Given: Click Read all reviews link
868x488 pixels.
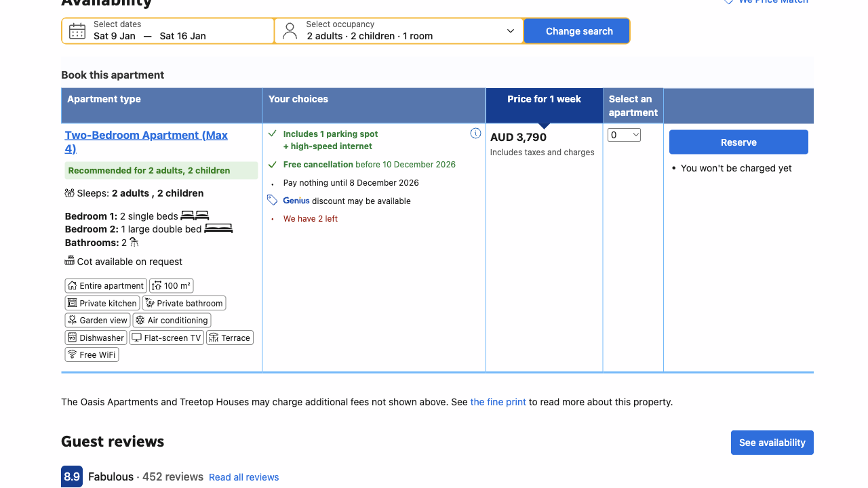Looking at the screenshot, I should pos(244,477).
